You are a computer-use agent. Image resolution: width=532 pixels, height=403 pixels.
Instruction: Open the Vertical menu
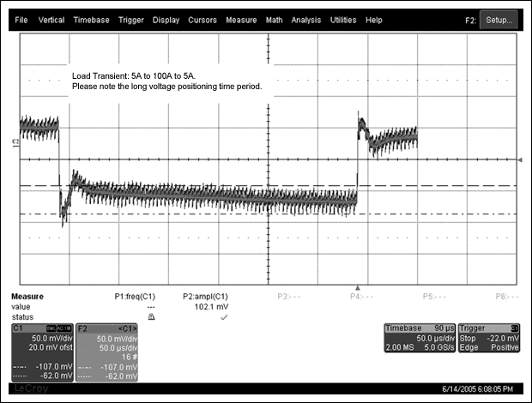(51, 20)
